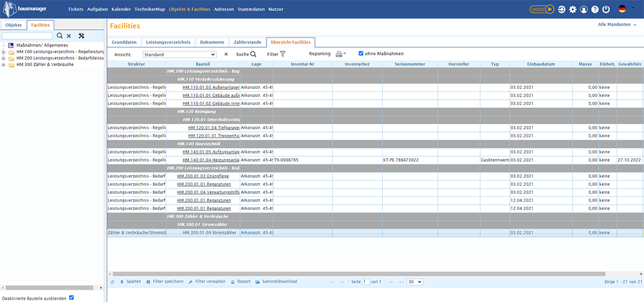Switch to the Zählerstände tab
This screenshot has width=644, height=302.
coord(247,42)
